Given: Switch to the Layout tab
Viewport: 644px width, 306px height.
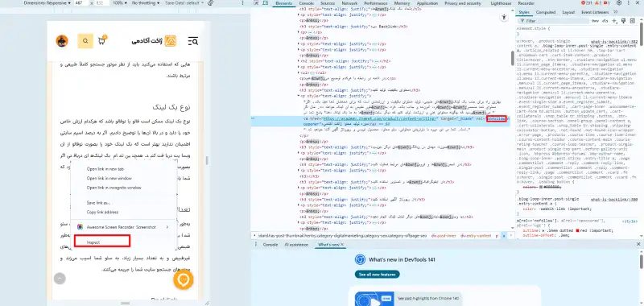Looking at the screenshot, I should [x=568, y=12].
